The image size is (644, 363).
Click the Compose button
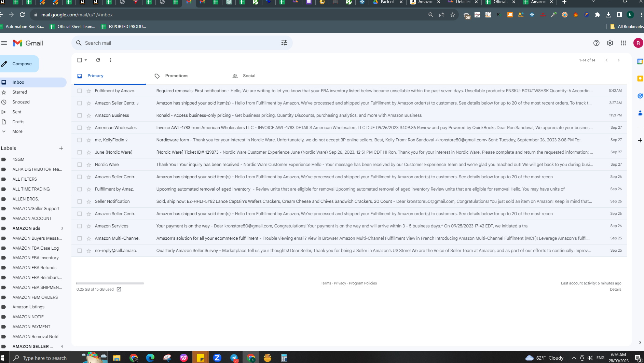point(19,64)
